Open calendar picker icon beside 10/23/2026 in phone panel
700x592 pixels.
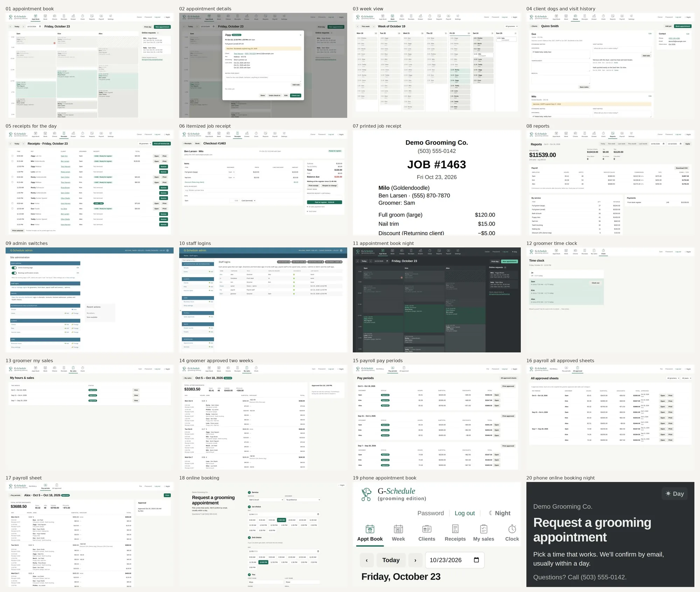(476, 560)
